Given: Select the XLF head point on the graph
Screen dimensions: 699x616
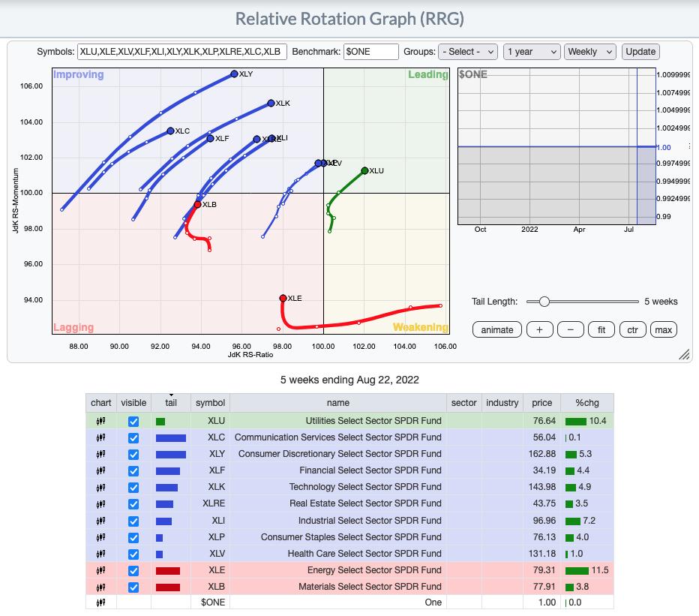Looking at the screenshot, I should tap(210, 138).
